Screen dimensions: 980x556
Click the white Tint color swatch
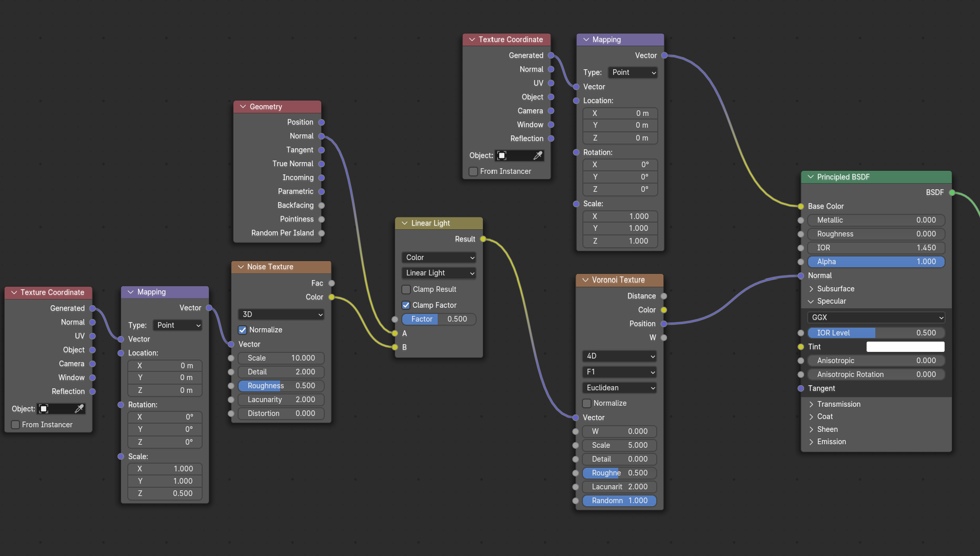[905, 347]
